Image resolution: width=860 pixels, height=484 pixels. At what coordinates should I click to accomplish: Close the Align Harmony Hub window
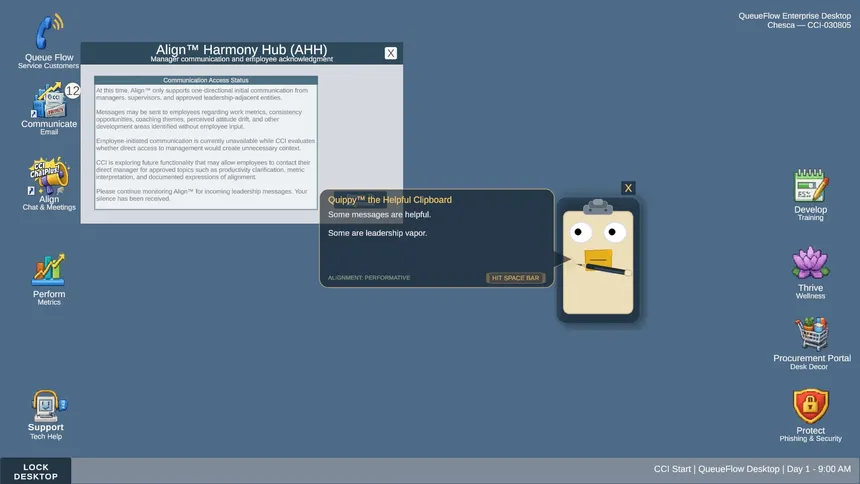coord(391,53)
